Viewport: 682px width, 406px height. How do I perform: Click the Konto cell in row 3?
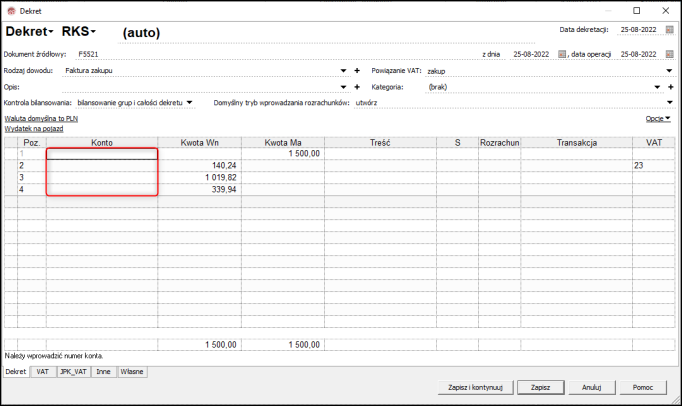point(102,178)
